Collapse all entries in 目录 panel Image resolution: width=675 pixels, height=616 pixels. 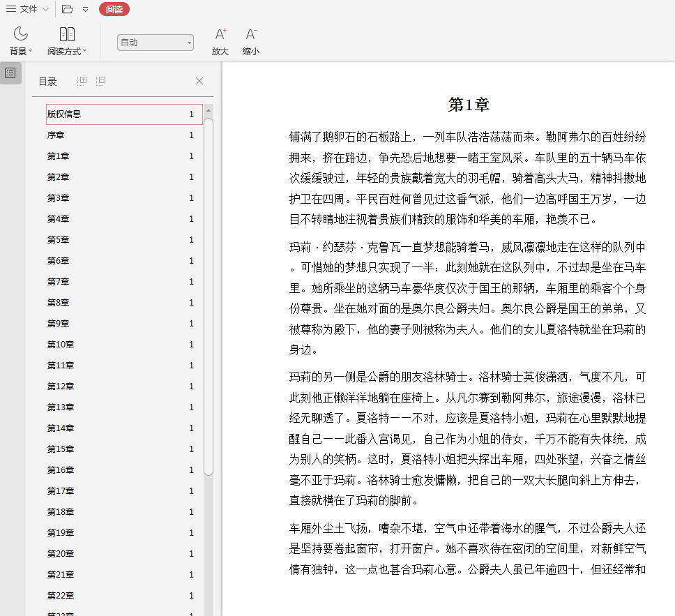100,80
